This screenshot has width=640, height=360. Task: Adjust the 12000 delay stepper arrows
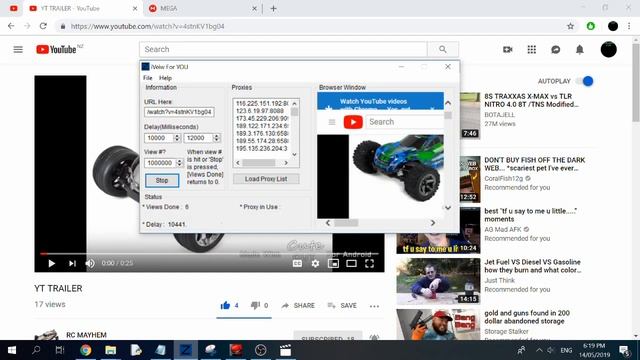(x=217, y=138)
